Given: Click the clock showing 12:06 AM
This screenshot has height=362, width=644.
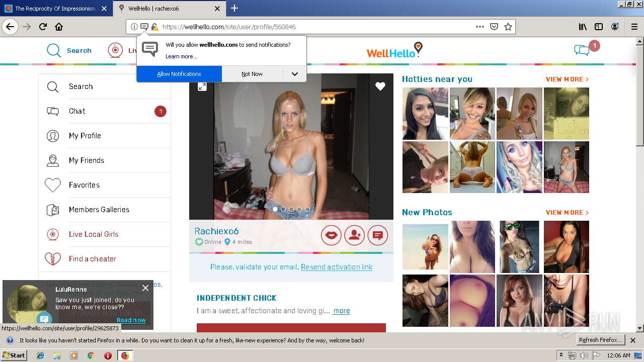Looking at the screenshot, I should tap(618, 355).
